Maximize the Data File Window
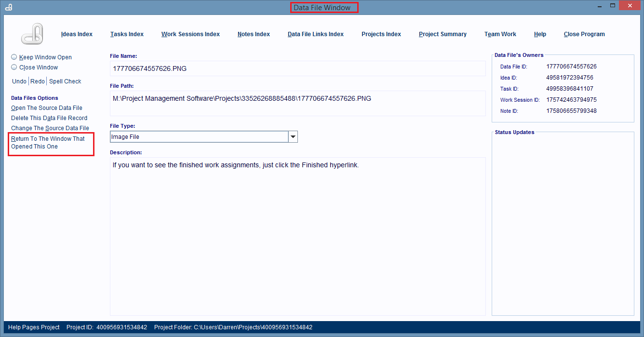The height and width of the screenshot is (337, 644). pos(613,6)
